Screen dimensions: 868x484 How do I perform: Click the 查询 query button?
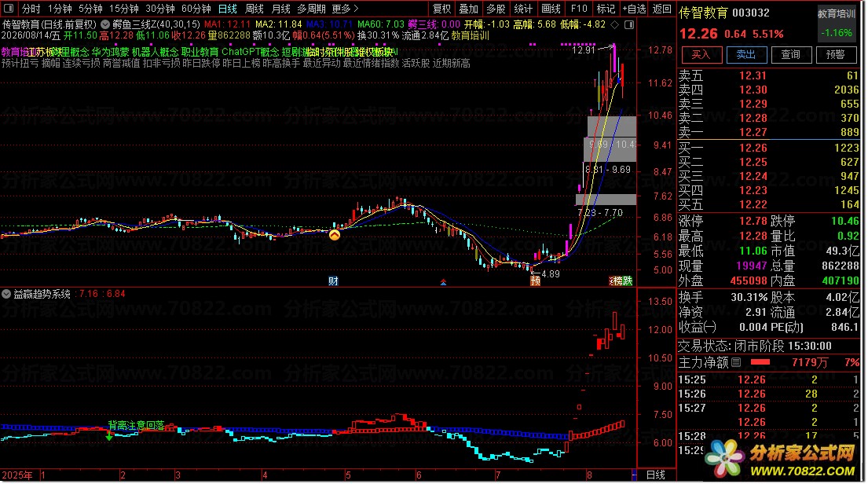pyautogui.click(x=790, y=54)
